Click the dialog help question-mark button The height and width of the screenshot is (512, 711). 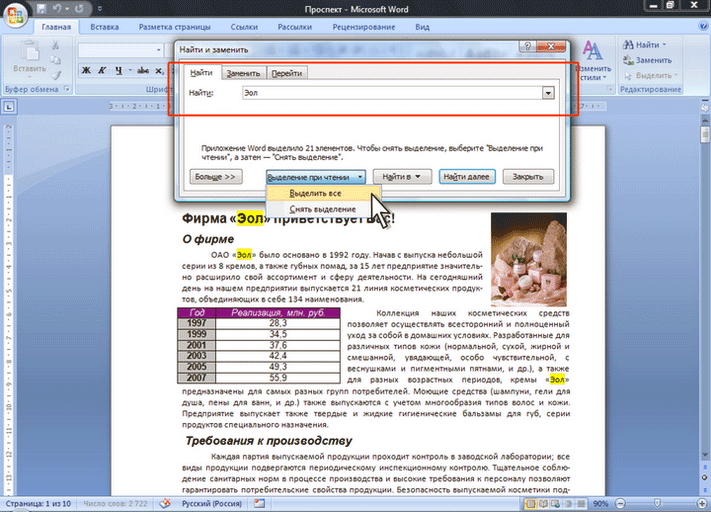[527, 46]
